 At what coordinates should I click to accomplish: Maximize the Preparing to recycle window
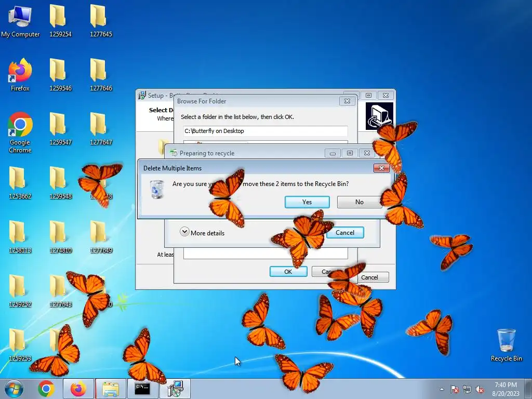(350, 153)
